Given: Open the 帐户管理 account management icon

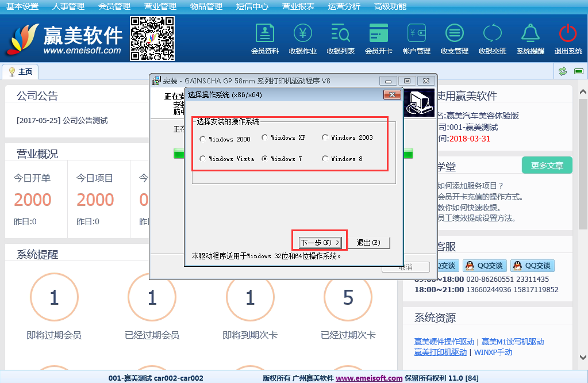Looking at the screenshot, I should [416, 34].
